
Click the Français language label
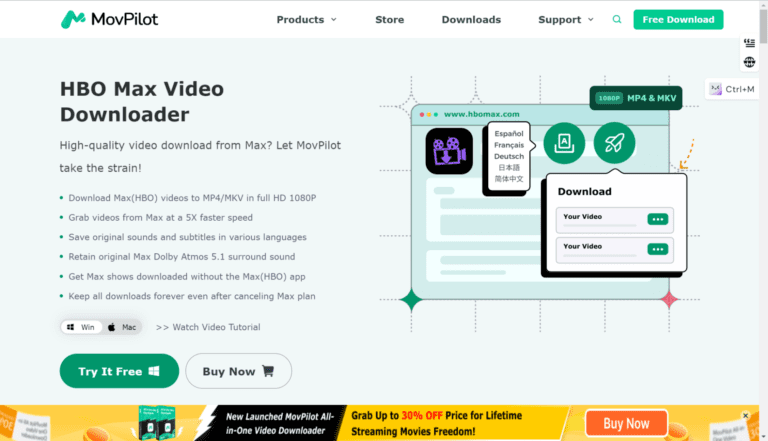pyautogui.click(x=509, y=145)
